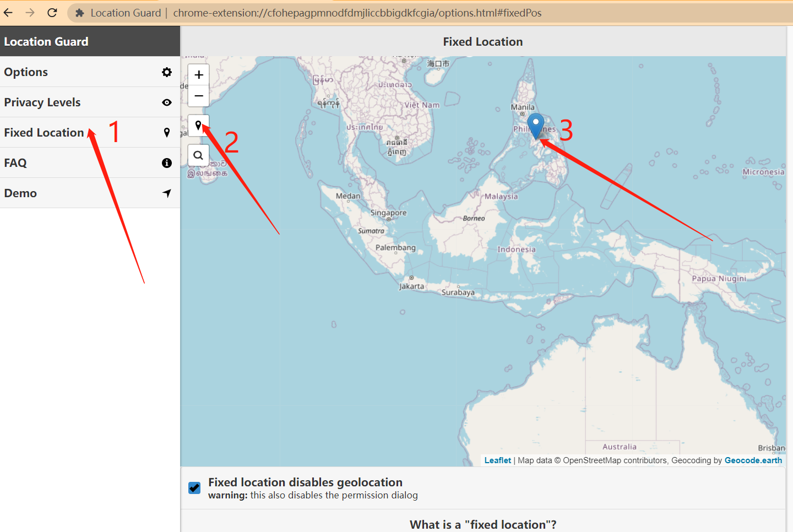Click the Sumatra label on the map
Image resolution: width=793 pixels, height=532 pixels.
tap(371, 231)
